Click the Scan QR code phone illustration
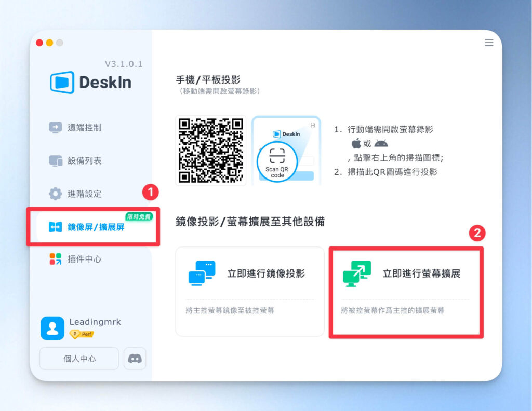Image resolution: width=532 pixels, height=411 pixels. point(286,150)
